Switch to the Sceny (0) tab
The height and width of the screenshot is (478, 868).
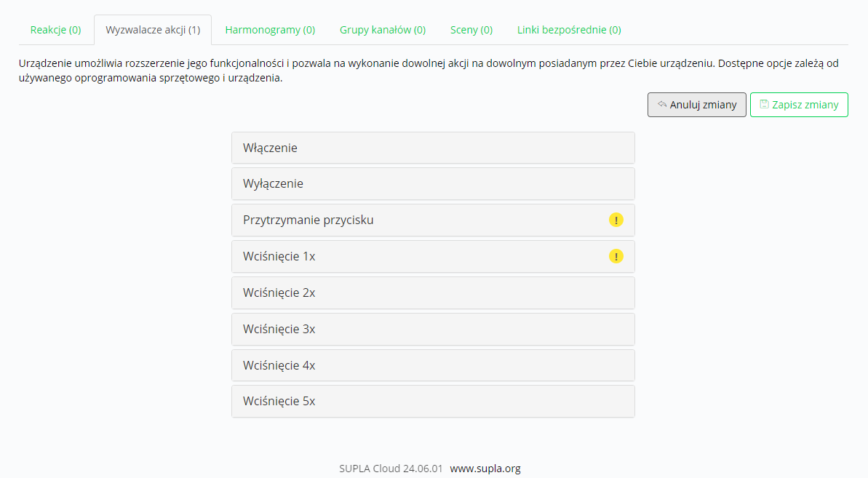click(471, 30)
